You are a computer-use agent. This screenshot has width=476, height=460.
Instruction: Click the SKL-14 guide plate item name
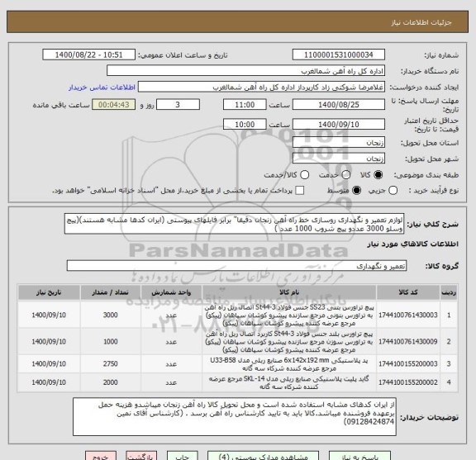pyautogui.click(x=289, y=382)
